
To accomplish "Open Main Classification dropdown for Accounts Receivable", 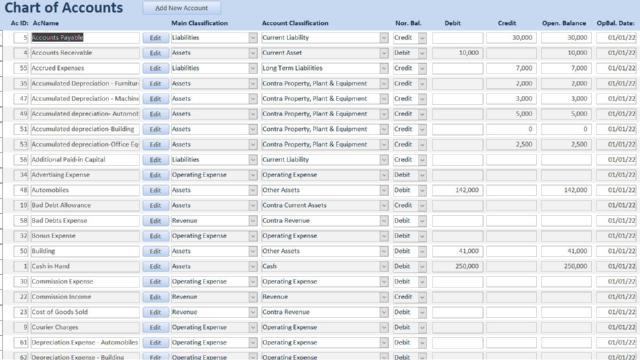I will pyautogui.click(x=253, y=53).
